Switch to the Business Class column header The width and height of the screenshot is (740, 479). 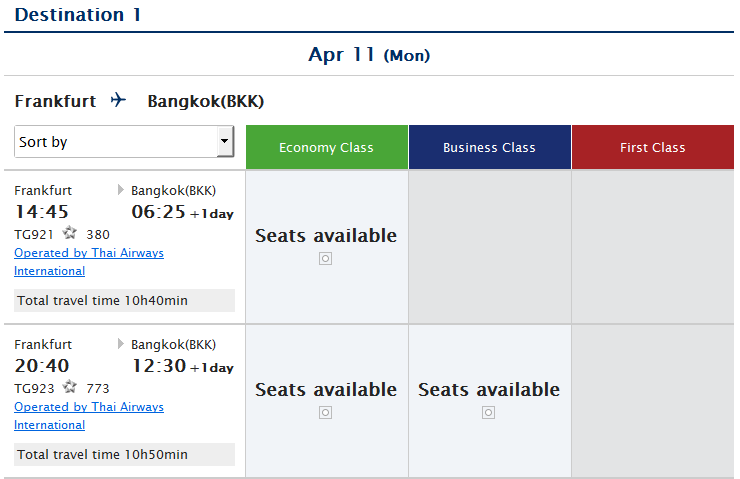click(489, 147)
